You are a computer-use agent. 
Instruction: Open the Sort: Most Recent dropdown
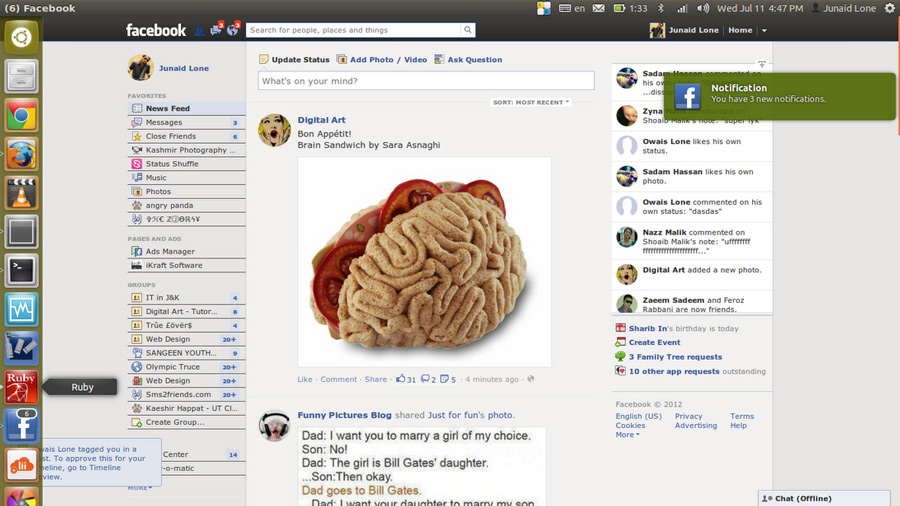click(531, 102)
